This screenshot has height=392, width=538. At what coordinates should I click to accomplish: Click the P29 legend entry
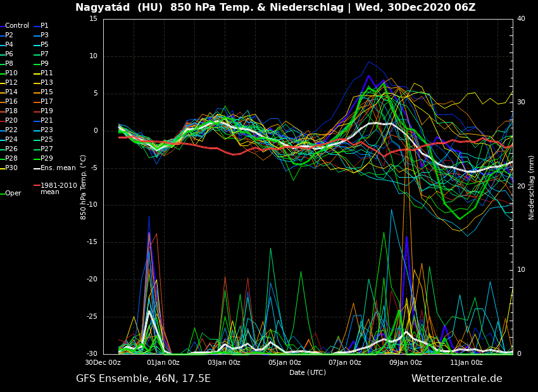tap(47, 159)
